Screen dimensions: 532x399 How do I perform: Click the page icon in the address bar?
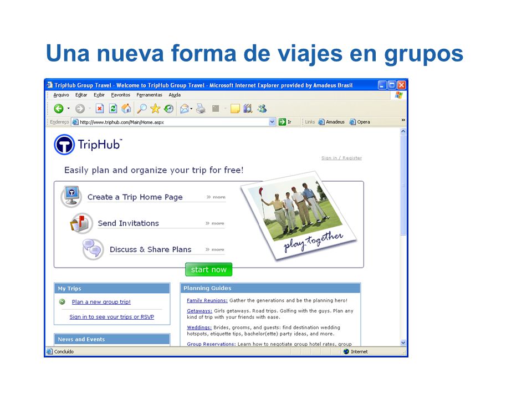click(75, 122)
